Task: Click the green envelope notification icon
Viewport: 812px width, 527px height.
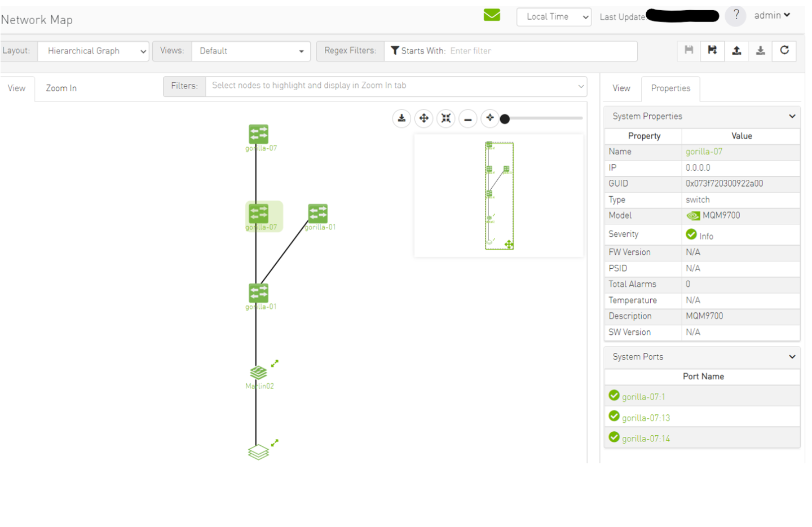Action: 492,15
